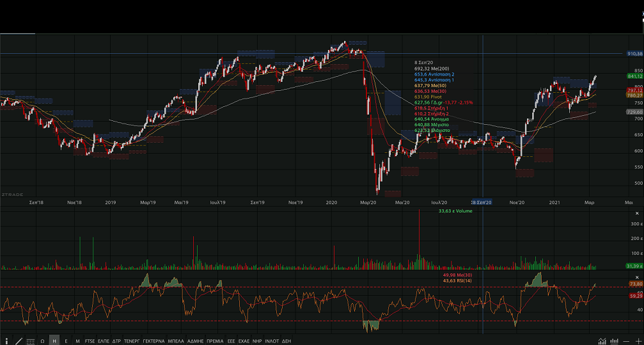The height and width of the screenshot is (345, 644).
Task: Select the line drawing tool
Action: click(x=19, y=341)
